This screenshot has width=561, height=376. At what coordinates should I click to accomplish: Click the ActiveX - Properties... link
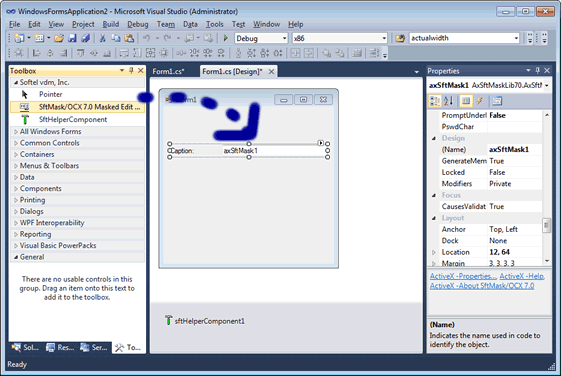[x=463, y=276]
